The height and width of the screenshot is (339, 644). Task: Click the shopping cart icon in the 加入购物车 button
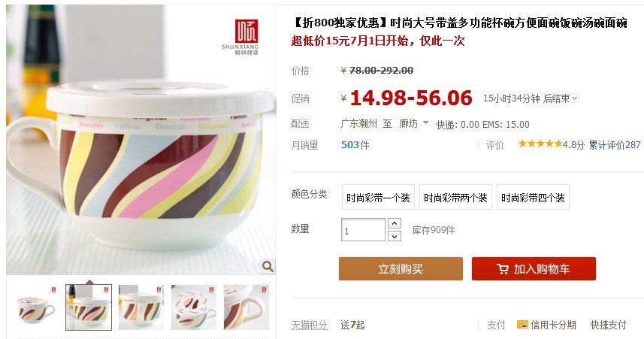click(x=502, y=269)
